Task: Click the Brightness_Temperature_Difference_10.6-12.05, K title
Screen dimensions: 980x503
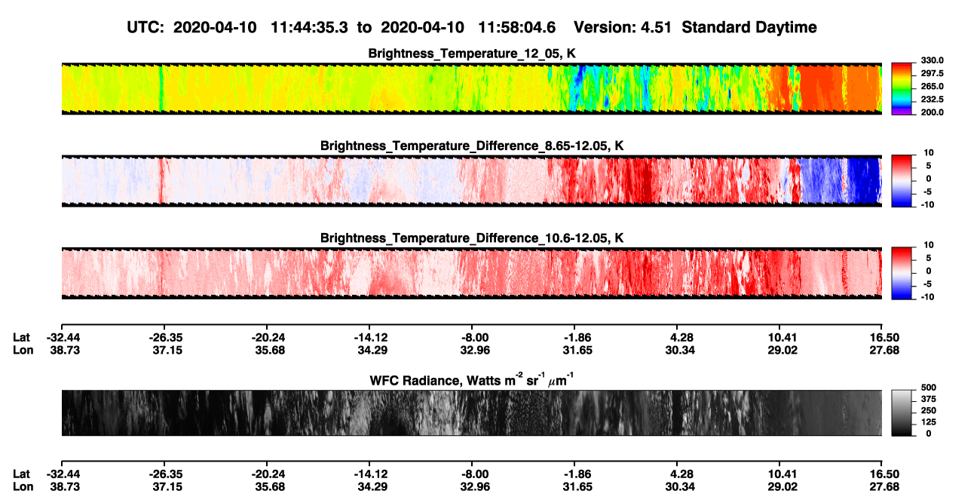Action: (471, 238)
